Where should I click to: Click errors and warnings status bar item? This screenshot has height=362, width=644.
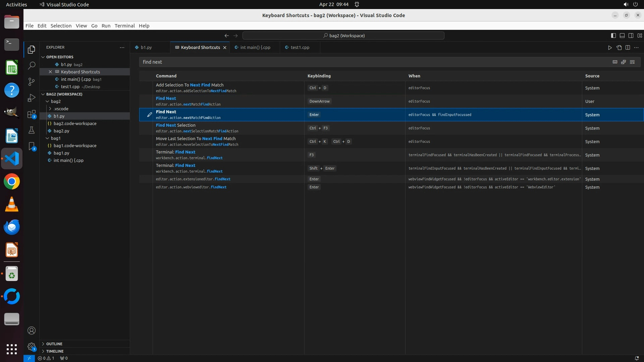pyautogui.click(x=46, y=358)
